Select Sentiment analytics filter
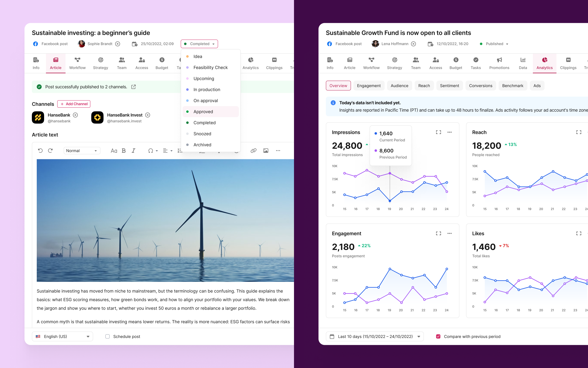The image size is (588, 368). click(450, 86)
